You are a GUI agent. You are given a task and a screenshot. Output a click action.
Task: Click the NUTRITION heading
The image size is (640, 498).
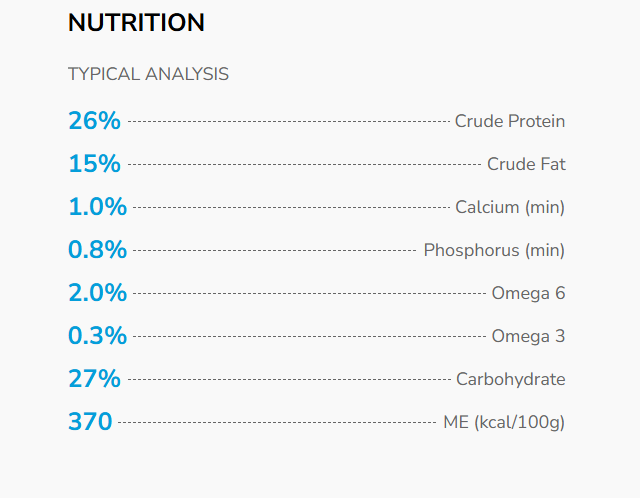pos(136,23)
